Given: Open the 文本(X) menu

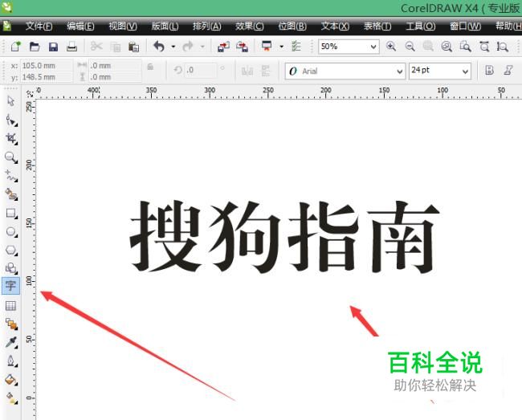Looking at the screenshot, I should tap(335, 26).
